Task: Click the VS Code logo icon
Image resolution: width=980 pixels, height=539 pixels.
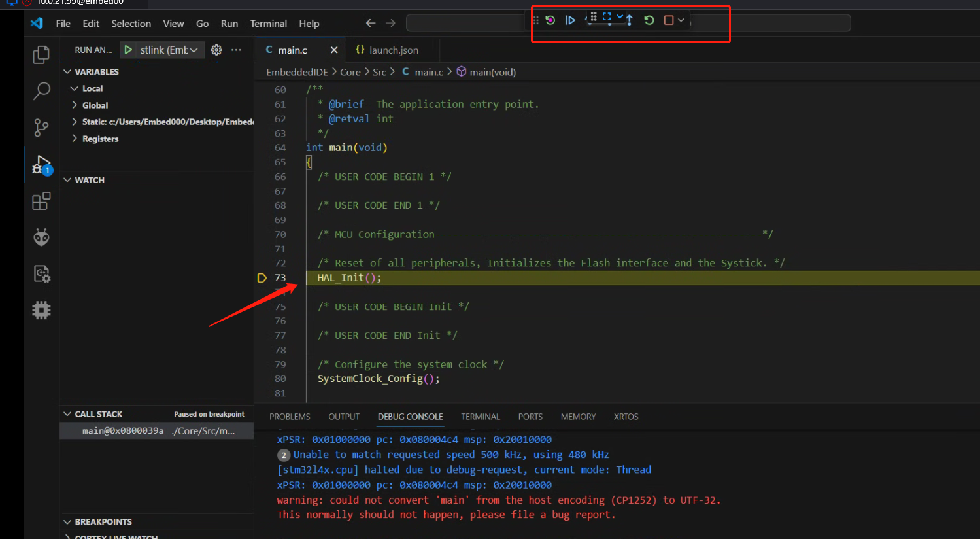Action: [37, 24]
